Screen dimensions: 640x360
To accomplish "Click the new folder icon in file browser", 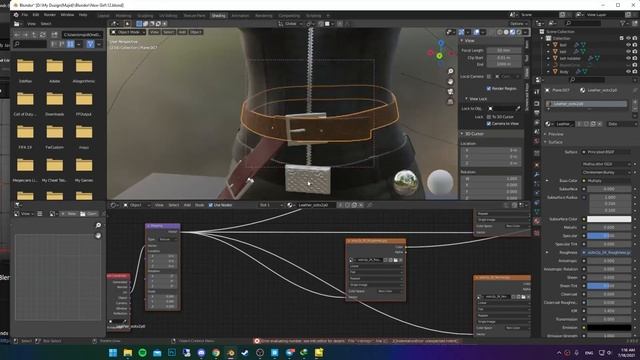I will (54, 35).
